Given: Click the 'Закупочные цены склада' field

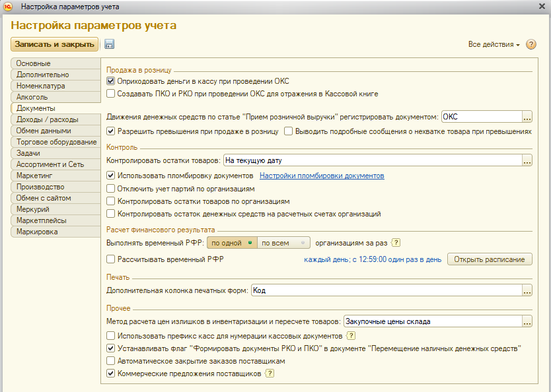Looking at the screenshot, I should coord(433,321).
